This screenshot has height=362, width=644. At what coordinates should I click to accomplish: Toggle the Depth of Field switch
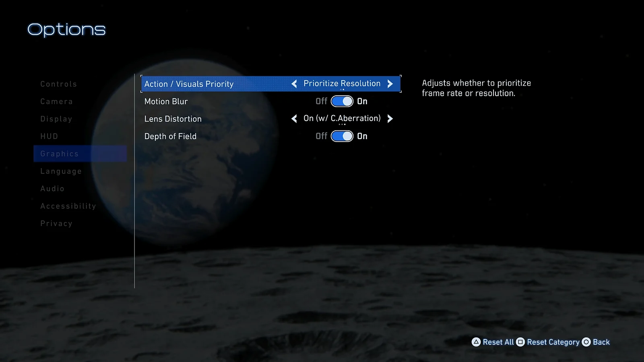point(342,136)
